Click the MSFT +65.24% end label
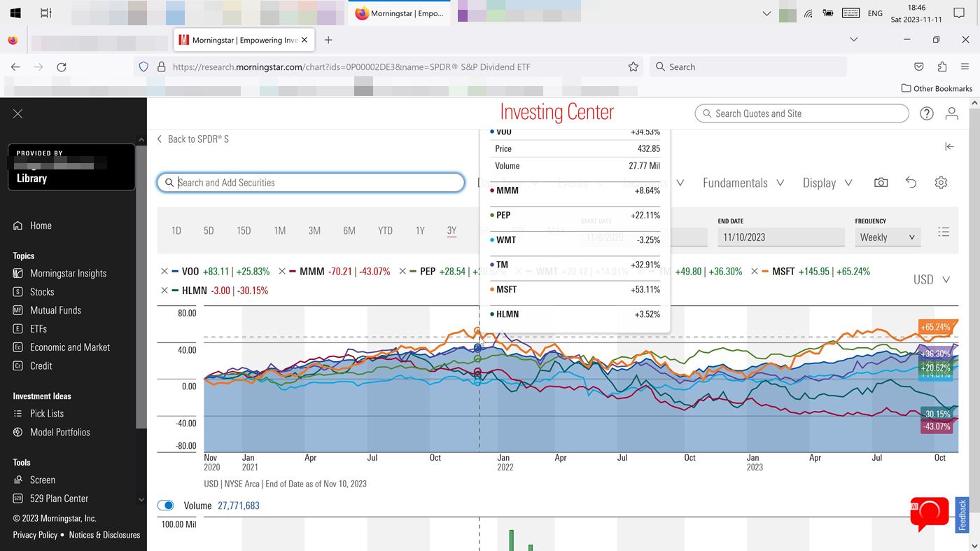 [936, 327]
